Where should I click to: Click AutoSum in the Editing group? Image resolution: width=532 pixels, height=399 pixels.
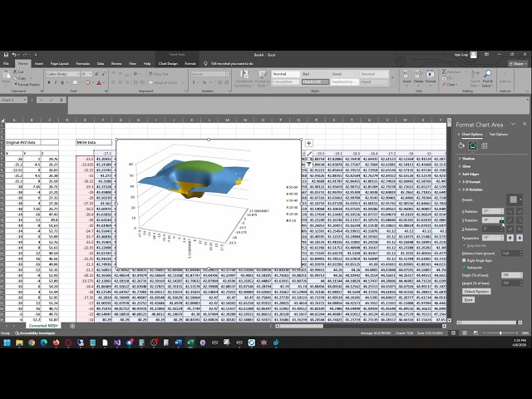pos(451,72)
